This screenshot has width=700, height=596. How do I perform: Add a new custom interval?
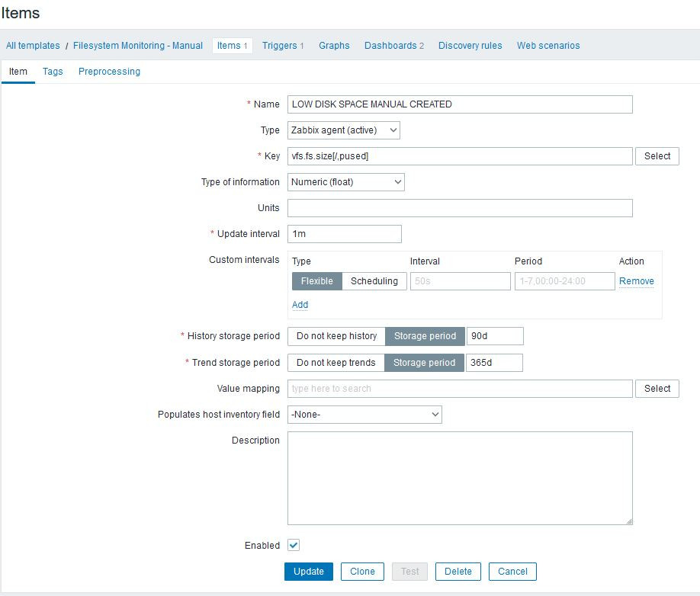click(x=300, y=305)
